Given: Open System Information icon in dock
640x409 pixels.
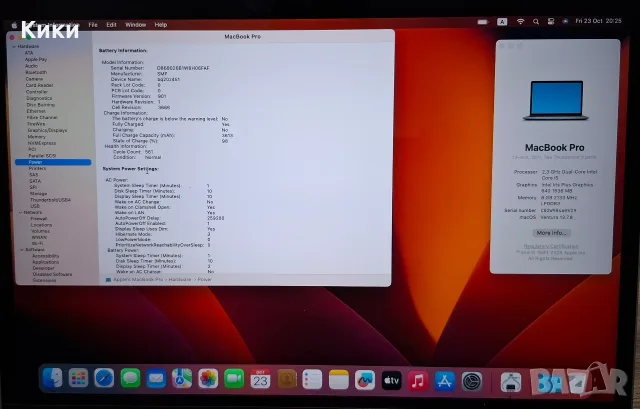Looking at the screenshot, I should pos(511,383).
